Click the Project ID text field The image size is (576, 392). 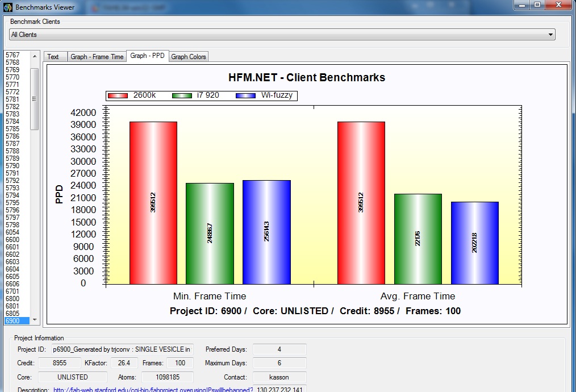click(x=122, y=349)
